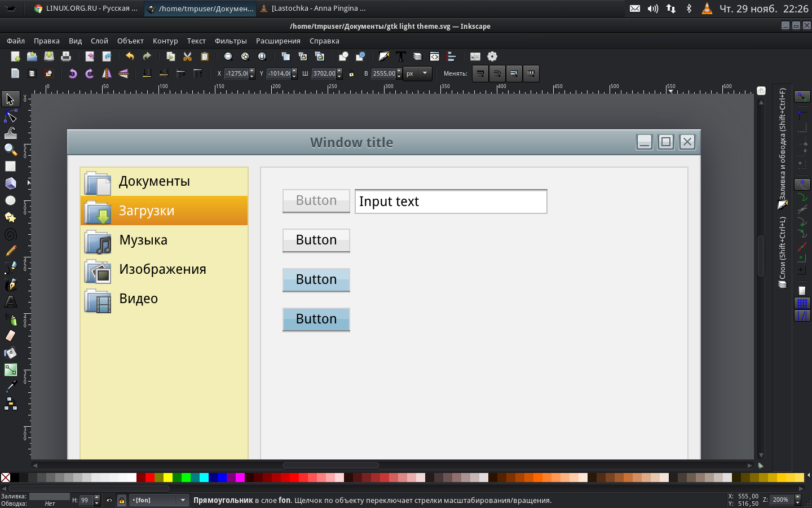The image size is (812, 508).
Task: Open Слои layers side panel
Action: tap(783, 252)
